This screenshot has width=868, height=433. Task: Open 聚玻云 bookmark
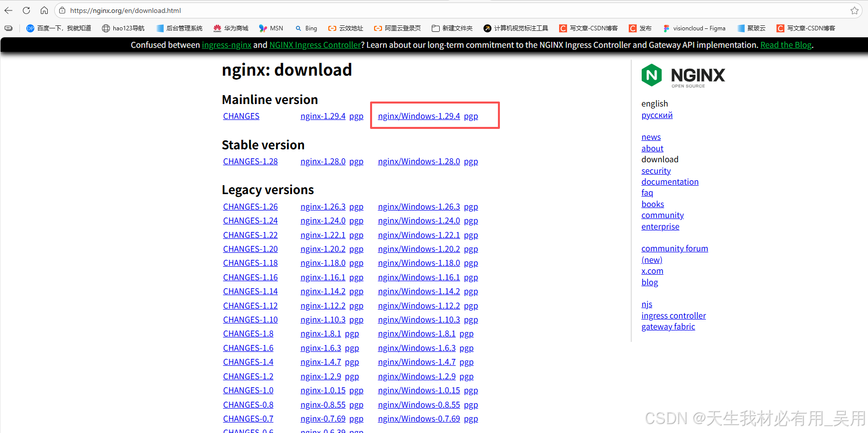click(752, 28)
